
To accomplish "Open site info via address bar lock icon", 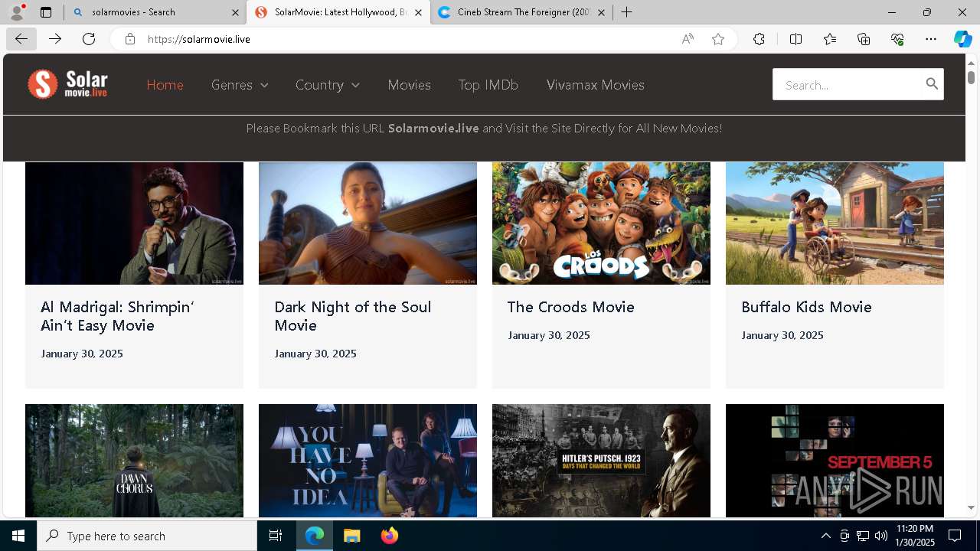I will tap(130, 39).
